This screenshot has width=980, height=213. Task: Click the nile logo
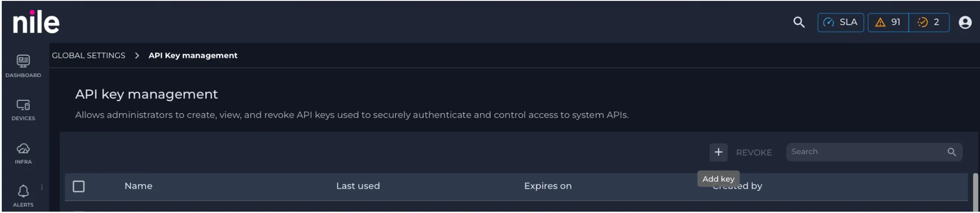[x=36, y=22]
